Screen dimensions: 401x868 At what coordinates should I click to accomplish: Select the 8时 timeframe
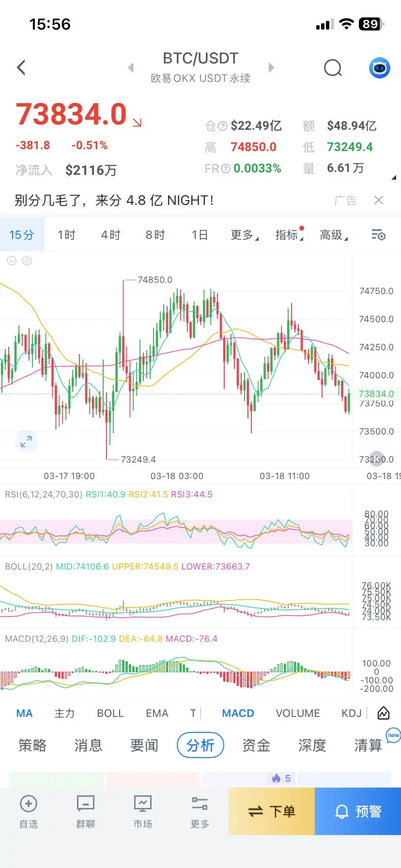tap(155, 235)
